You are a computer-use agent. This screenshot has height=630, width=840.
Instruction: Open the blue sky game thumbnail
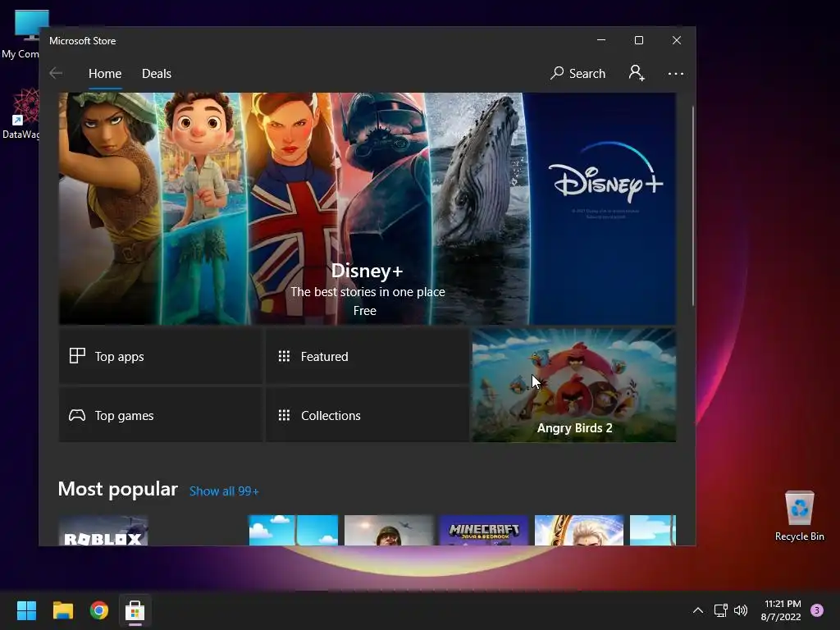[293, 531]
